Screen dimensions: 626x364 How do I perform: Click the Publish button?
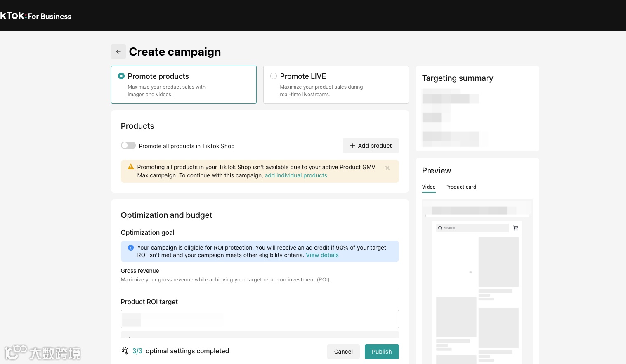(382, 352)
